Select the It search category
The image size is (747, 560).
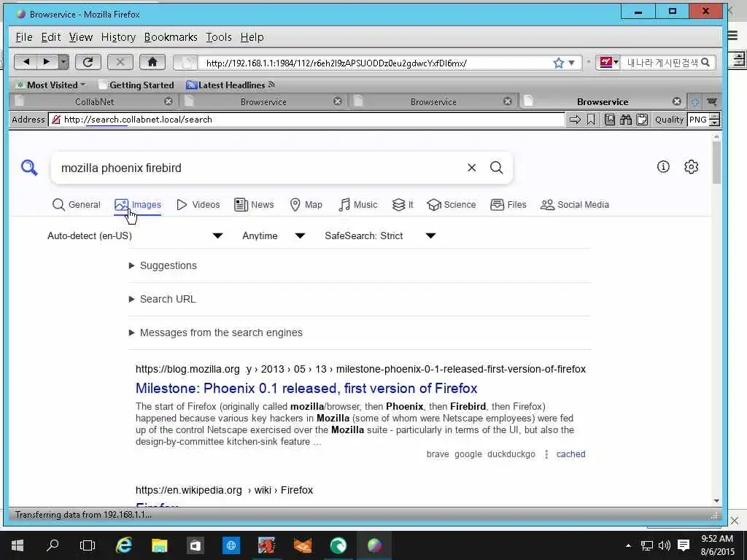point(403,205)
